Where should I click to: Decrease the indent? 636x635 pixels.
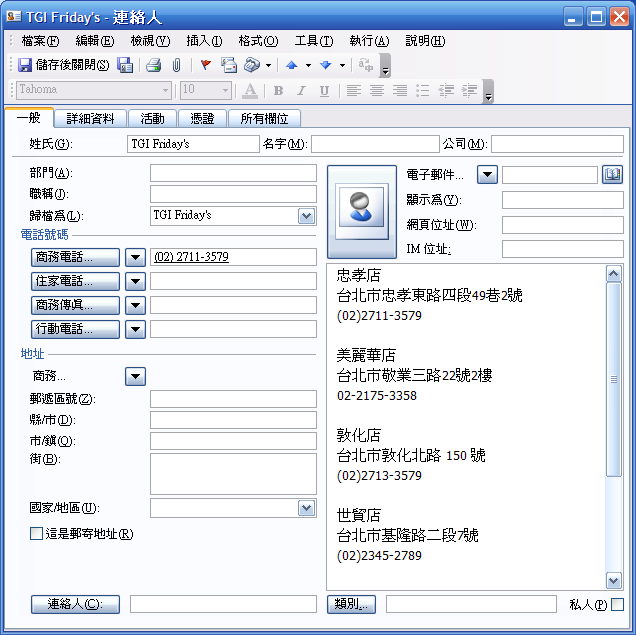pos(446,90)
